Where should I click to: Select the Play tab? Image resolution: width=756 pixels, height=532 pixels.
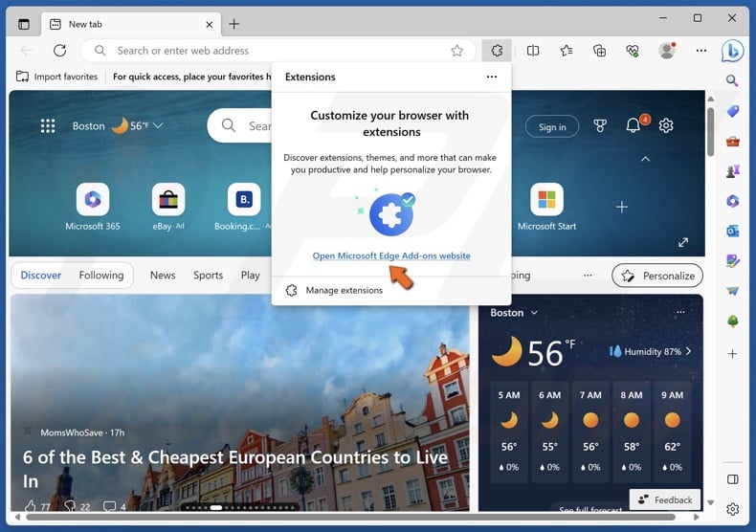click(250, 276)
